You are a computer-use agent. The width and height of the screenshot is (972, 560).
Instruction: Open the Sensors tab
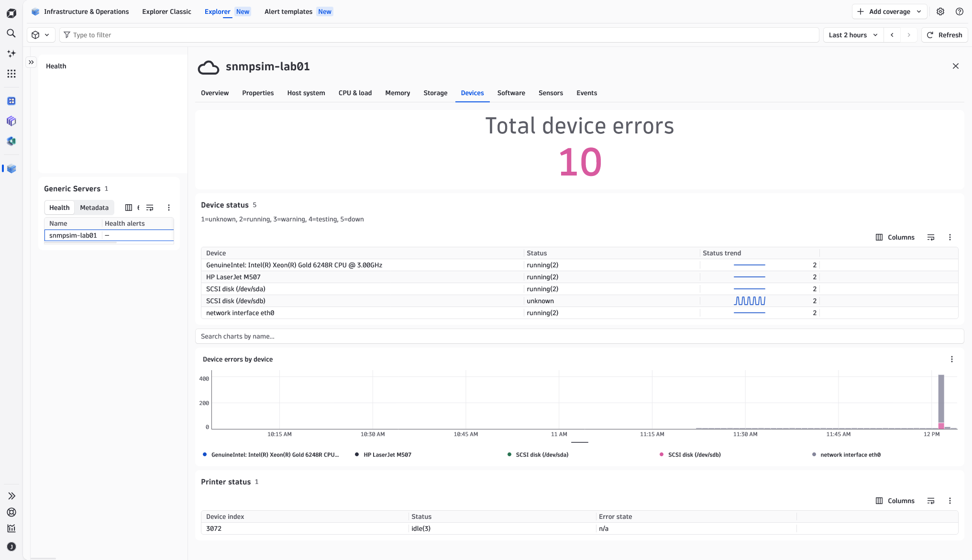point(551,93)
